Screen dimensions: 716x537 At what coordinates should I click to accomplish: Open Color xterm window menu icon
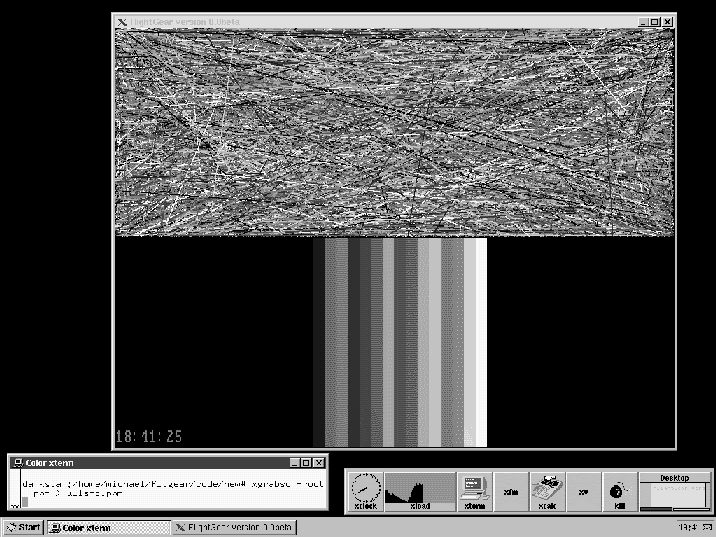pyautogui.click(x=18, y=463)
